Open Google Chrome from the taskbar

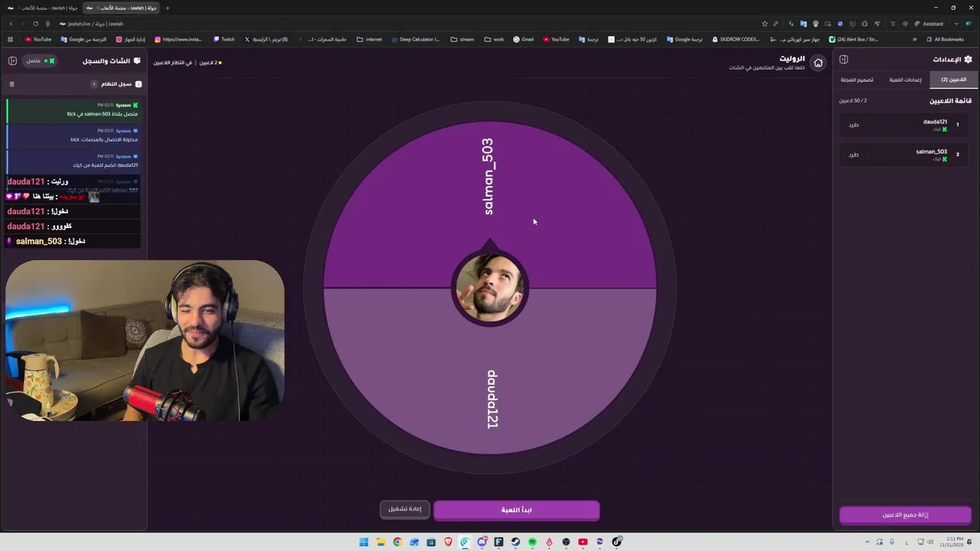(397, 542)
